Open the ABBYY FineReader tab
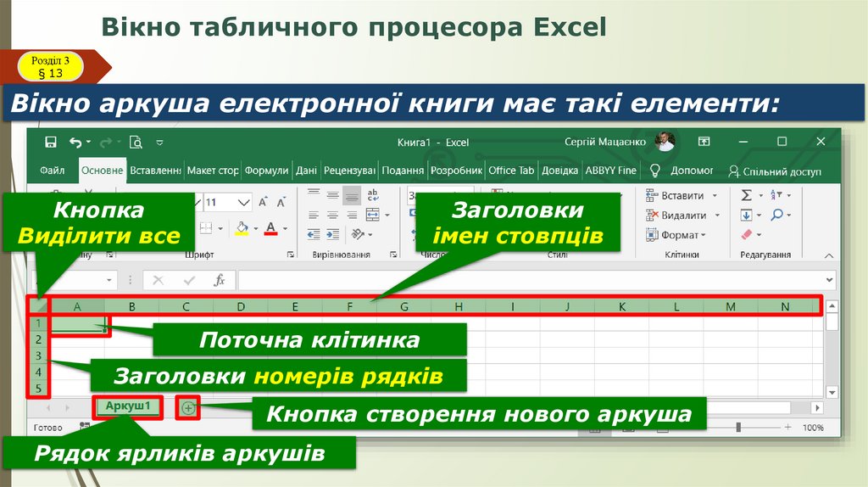Screen dimensions: 868x487 click(611, 171)
